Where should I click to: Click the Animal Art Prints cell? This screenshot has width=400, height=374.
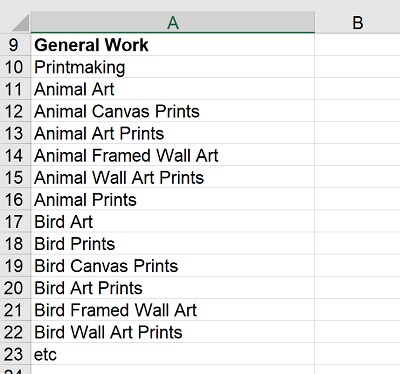(x=173, y=133)
